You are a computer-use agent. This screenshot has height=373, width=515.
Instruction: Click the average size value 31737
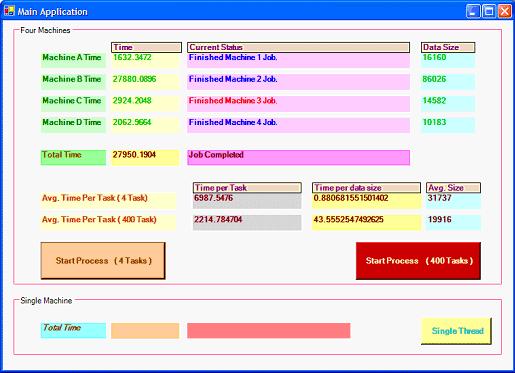coord(453,201)
